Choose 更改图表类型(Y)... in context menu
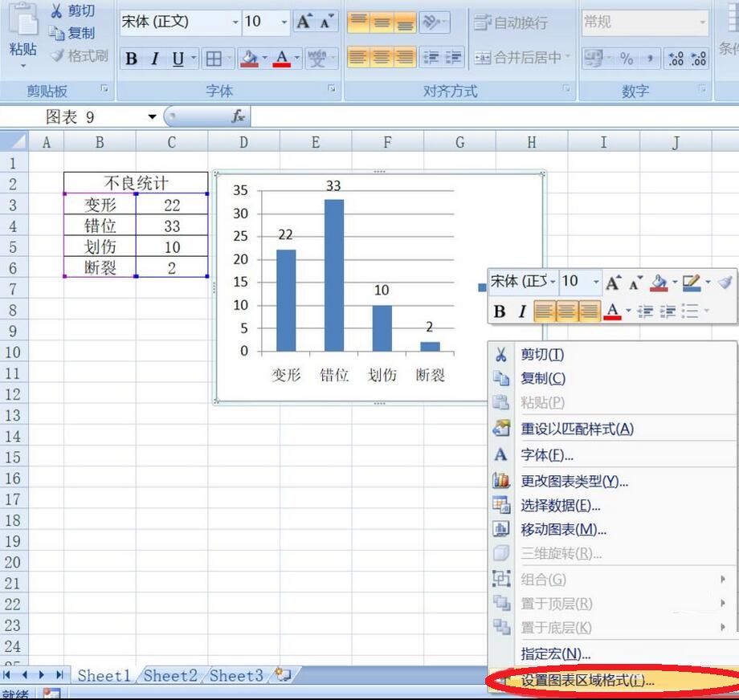 pyautogui.click(x=612, y=481)
